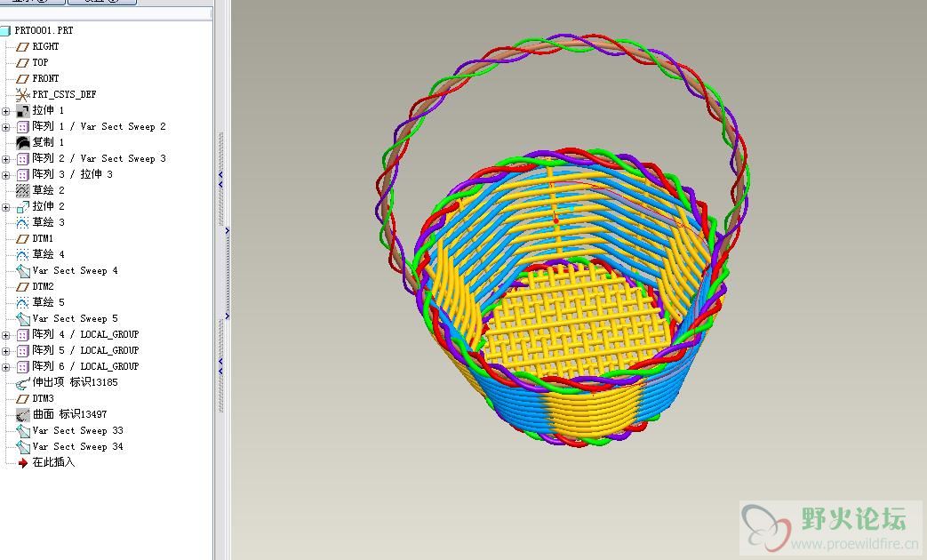
Task: Click the Var Sect Sweep 33 icon
Action: coord(22,431)
